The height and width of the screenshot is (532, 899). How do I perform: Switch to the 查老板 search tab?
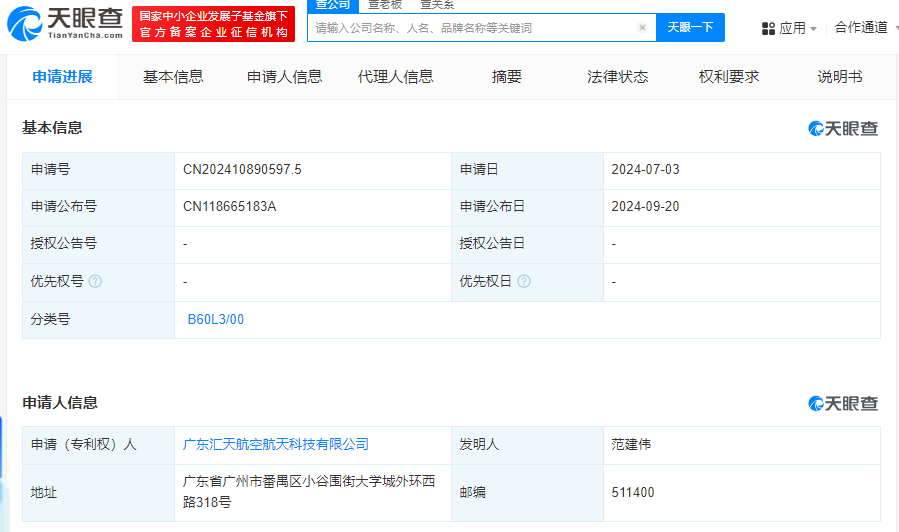pyautogui.click(x=385, y=5)
